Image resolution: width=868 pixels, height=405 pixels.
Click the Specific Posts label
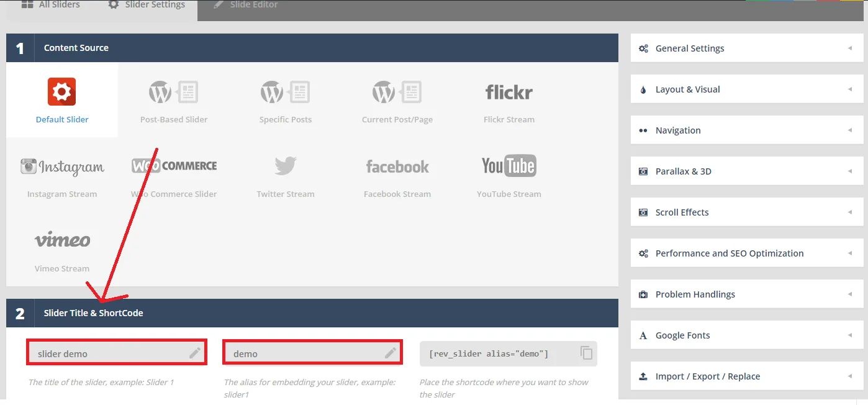point(286,119)
